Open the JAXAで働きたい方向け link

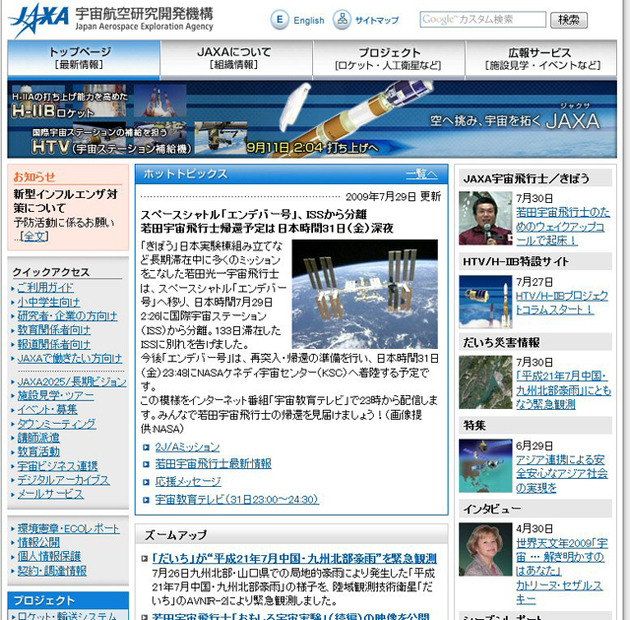(x=70, y=358)
